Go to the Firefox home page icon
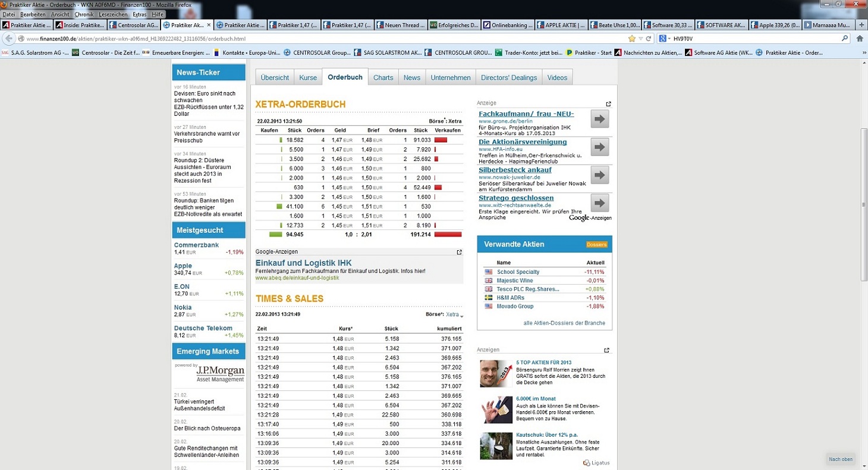 (x=860, y=39)
